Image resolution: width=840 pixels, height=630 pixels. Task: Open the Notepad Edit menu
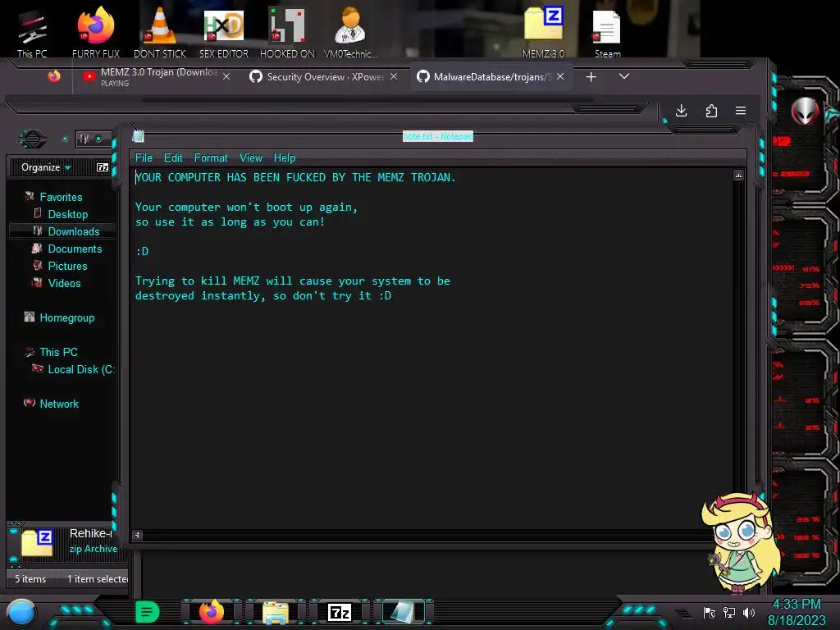pyautogui.click(x=173, y=158)
